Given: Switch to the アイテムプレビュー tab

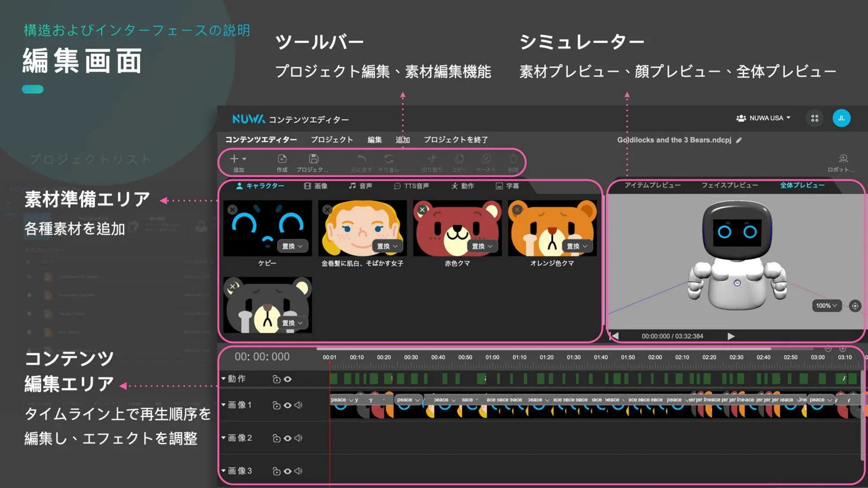Looking at the screenshot, I should point(653,185).
